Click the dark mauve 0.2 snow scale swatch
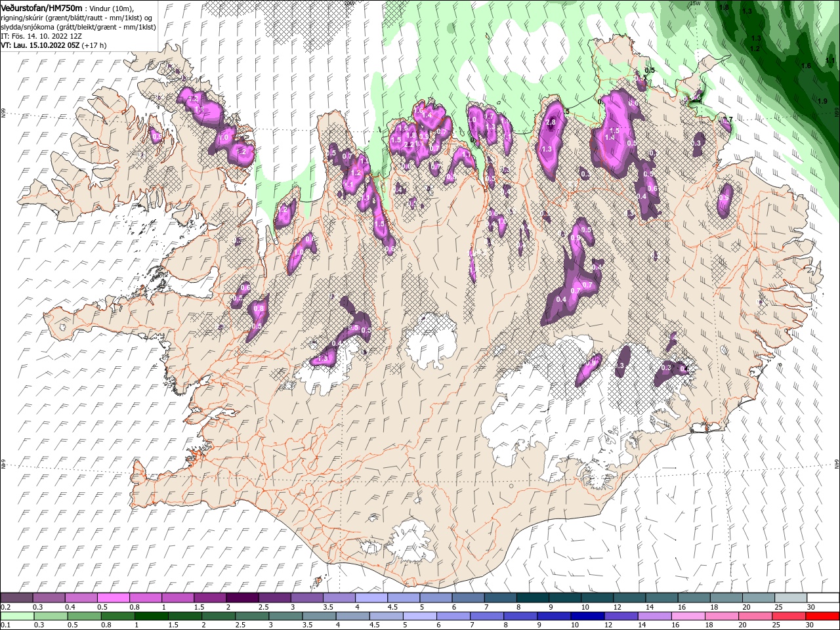 click(16, 598)
